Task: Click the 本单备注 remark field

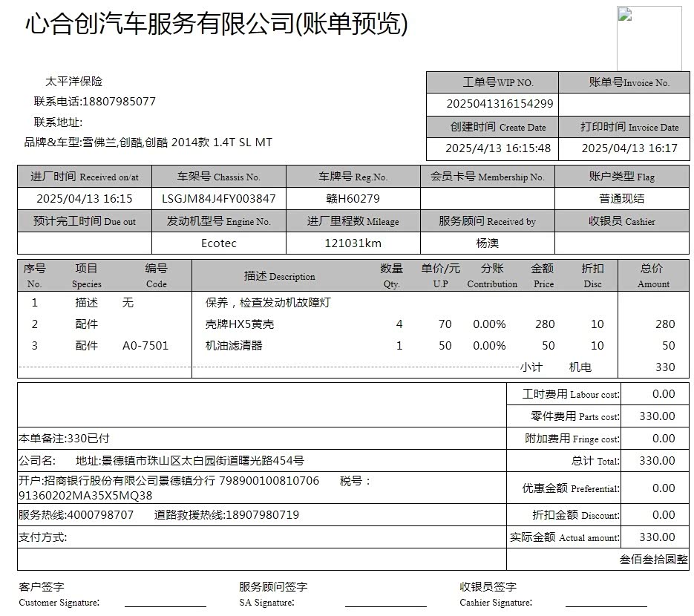Action: click(65, 439)
